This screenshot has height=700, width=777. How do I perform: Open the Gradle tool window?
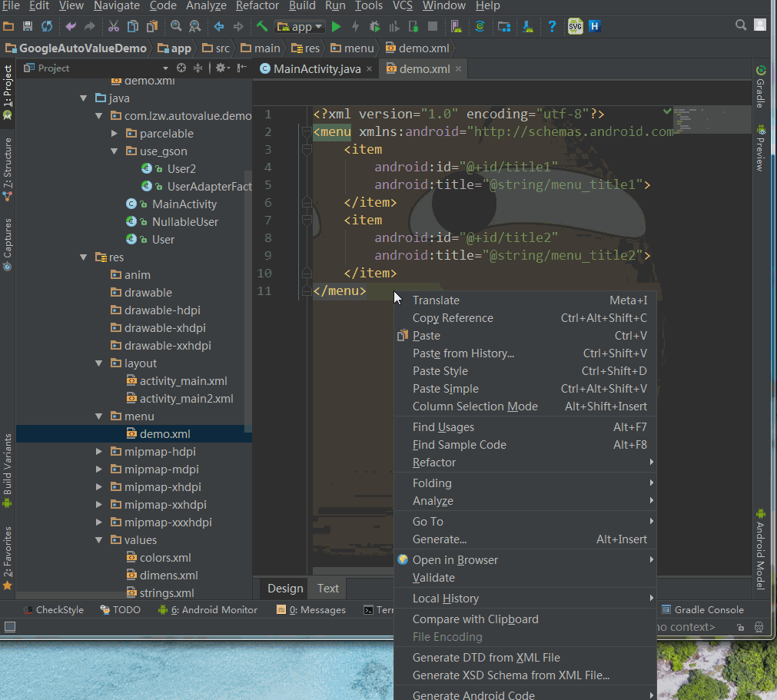click(760, 87)
